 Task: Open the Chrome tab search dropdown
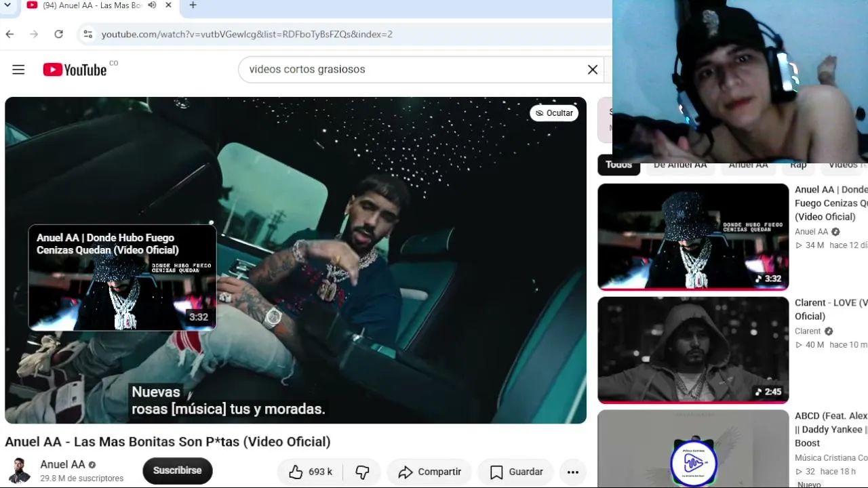tap(7, 5)
